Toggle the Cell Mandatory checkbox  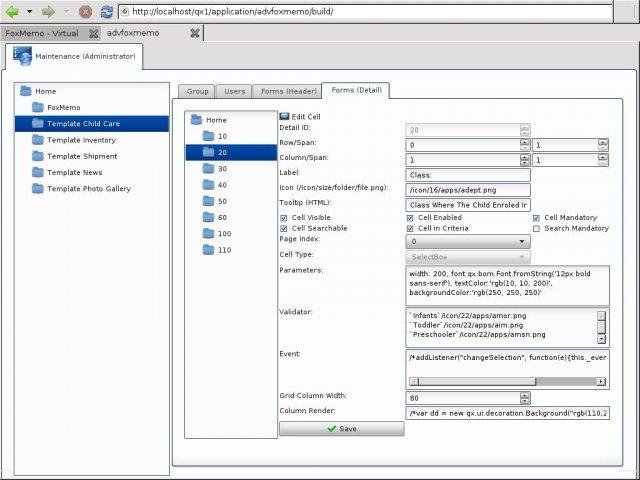tap(536, 218)
